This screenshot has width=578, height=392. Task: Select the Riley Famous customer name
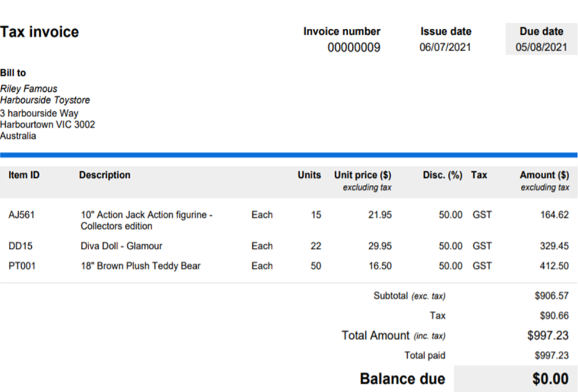[29, 89]
